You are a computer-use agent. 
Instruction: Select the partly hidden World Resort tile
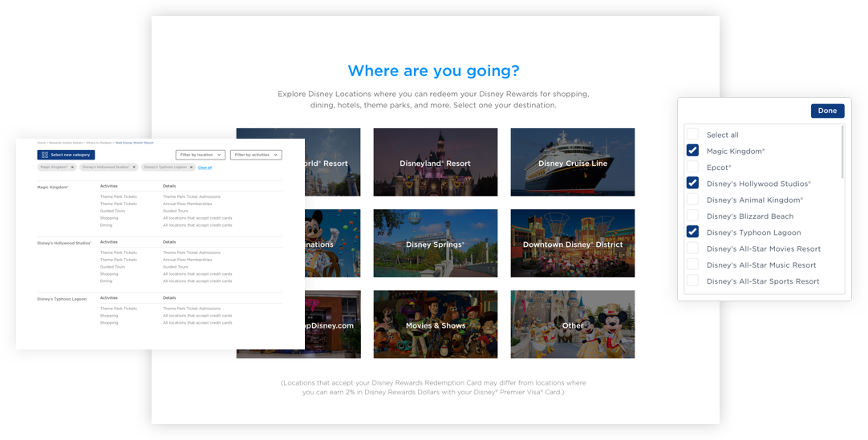click(332, 162)
